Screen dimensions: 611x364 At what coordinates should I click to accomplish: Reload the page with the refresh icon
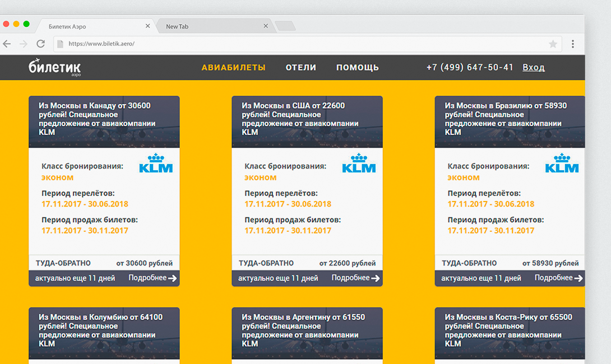click(x=40, y=44)
